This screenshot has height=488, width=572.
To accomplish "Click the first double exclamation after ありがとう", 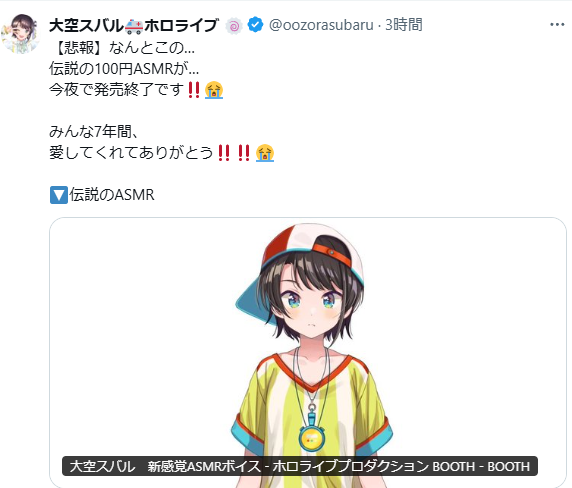I will [224, 153].
